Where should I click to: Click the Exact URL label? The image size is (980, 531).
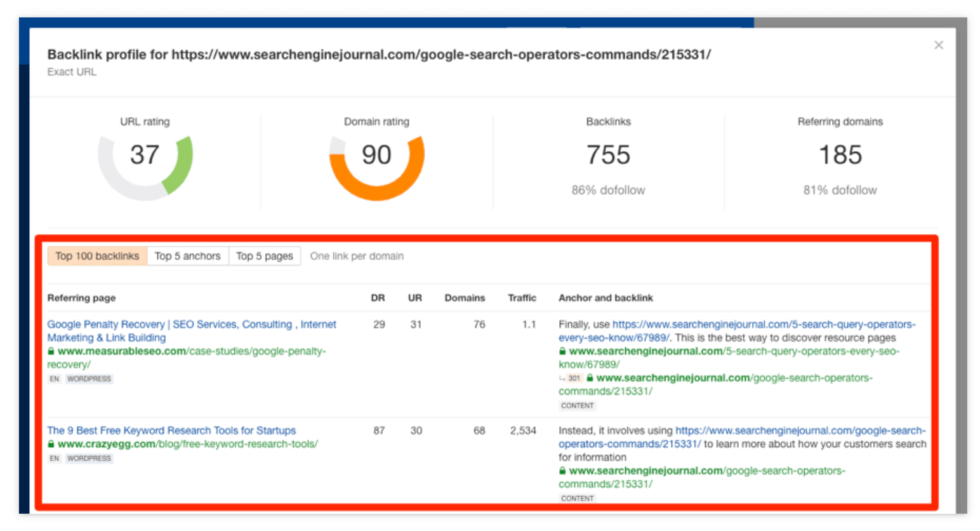click(72, 72)
